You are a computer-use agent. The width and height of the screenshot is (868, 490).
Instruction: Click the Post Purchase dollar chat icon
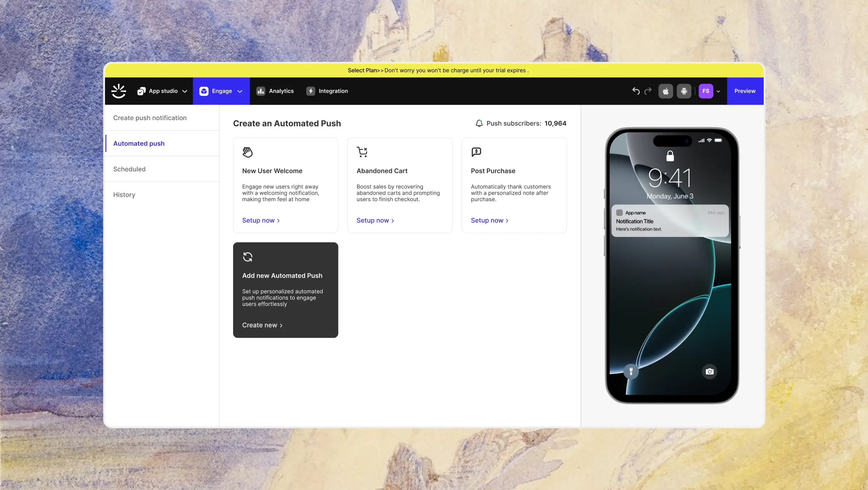click(x=476, y=152)
